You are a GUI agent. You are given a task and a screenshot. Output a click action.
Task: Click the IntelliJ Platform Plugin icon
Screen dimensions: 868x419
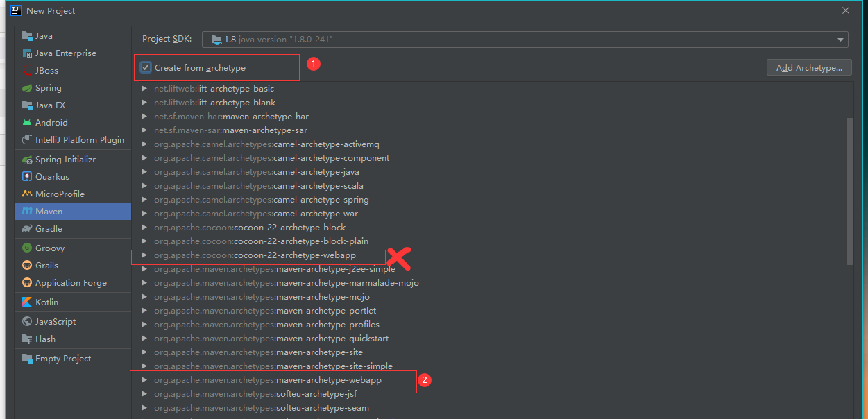tap(27, 140)
